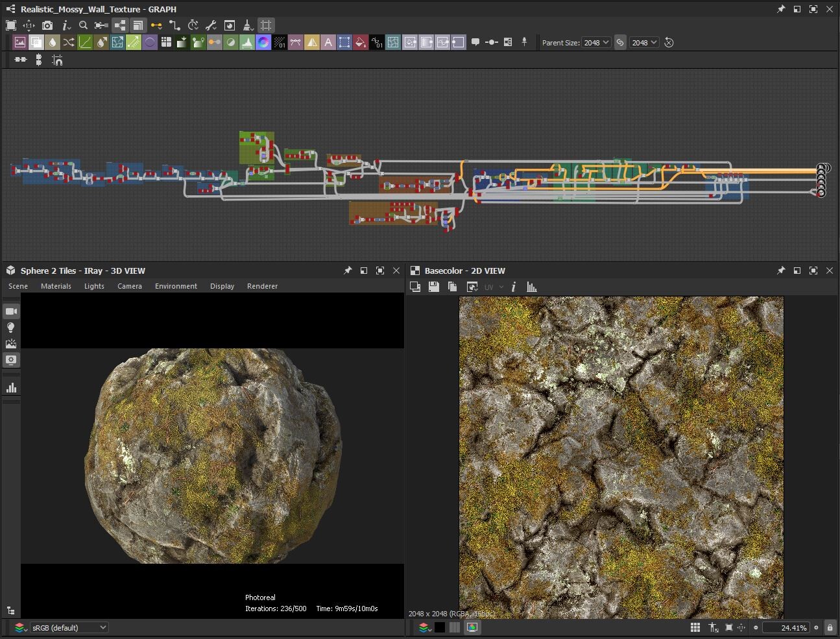Toggle the tiling grid in 2D view
Screen dimensions: 840x639
pos(695,627)
